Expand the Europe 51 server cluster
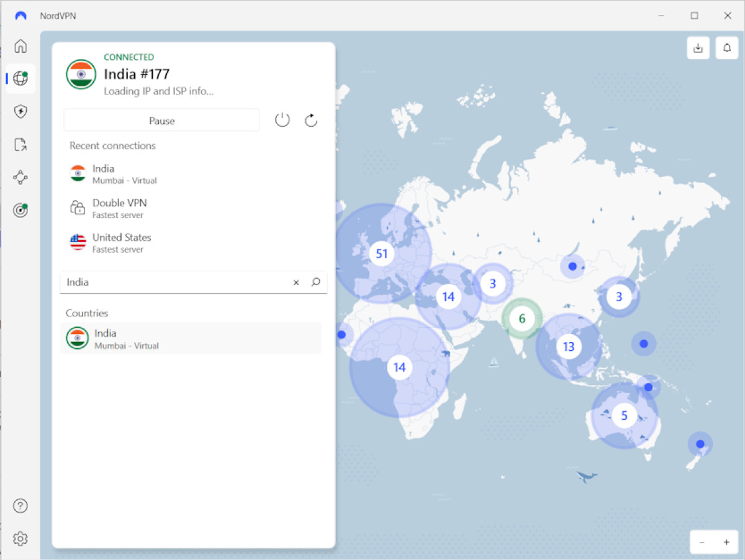Viewport: 745px width, 560px height. pos(382,253)
